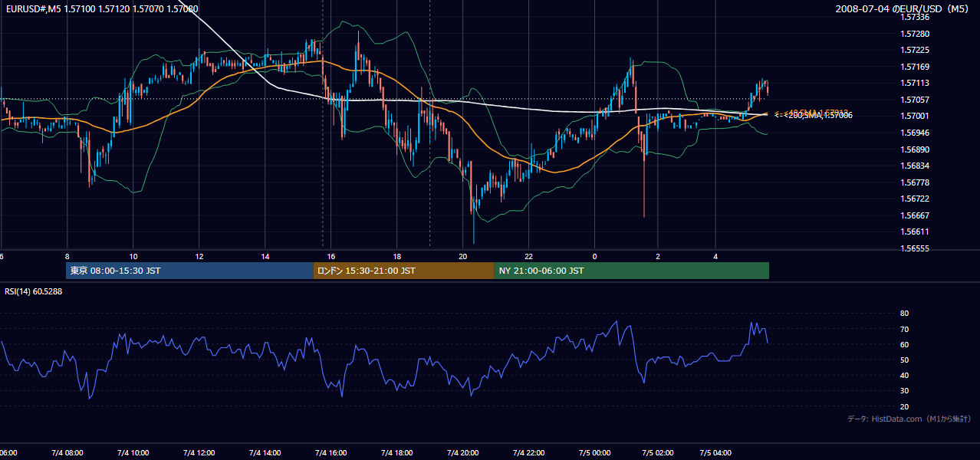Click the 7/5 00:00 bottom timestamp

594,453
